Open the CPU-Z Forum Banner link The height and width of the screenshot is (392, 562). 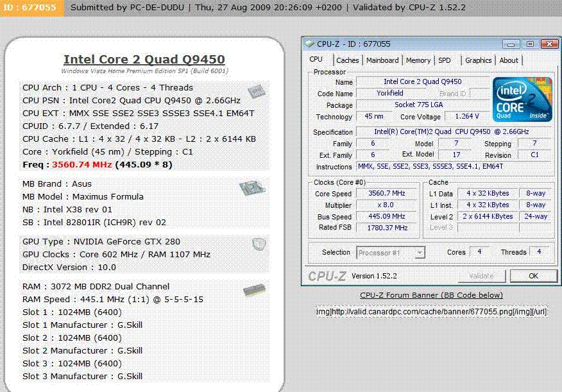[x=431, y=295]
